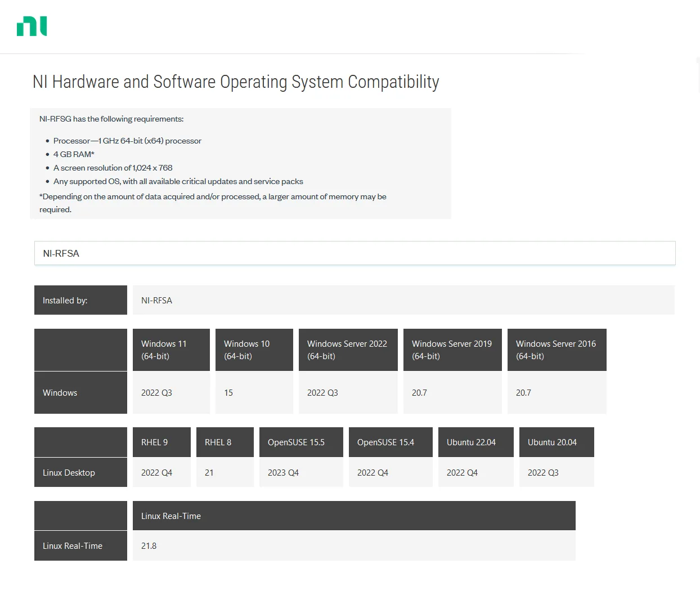Click the NI-RFSA installed-by value cell

point(403,300)
